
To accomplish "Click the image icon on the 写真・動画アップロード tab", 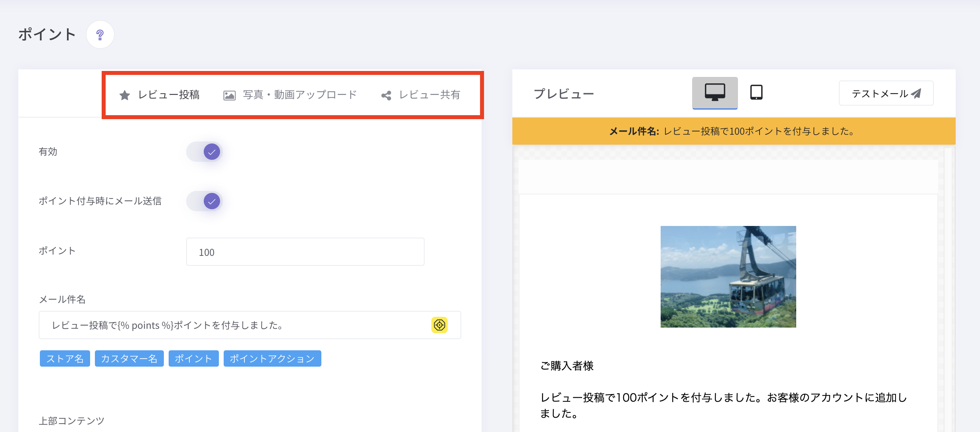I will (x=229, y=95).
